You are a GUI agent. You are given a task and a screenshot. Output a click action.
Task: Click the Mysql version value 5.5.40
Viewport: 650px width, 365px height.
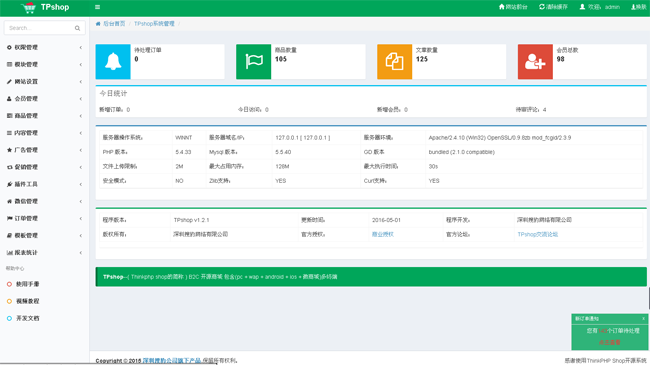pos(283,152)
